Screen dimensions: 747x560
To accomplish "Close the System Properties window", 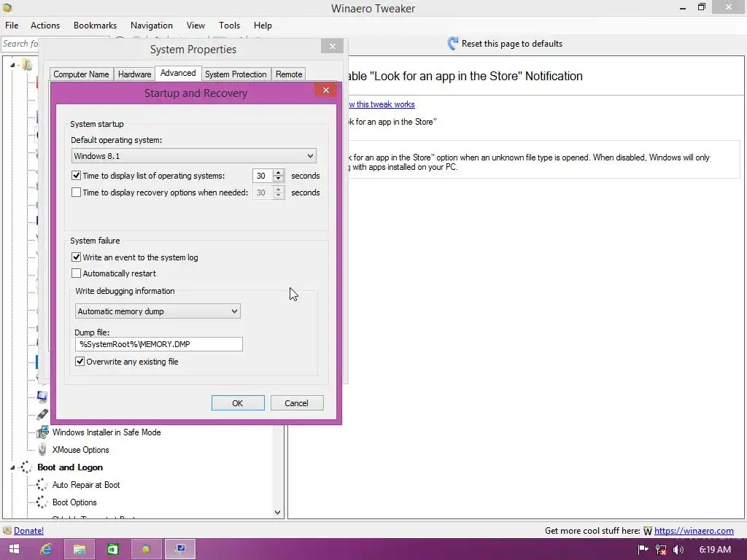I will tap(332, 46).
